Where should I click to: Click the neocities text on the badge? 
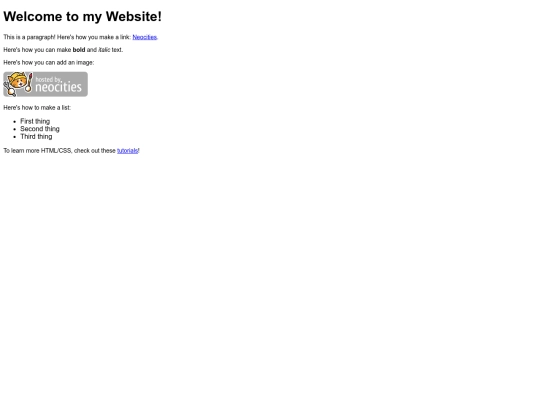[x=59, y=87]
